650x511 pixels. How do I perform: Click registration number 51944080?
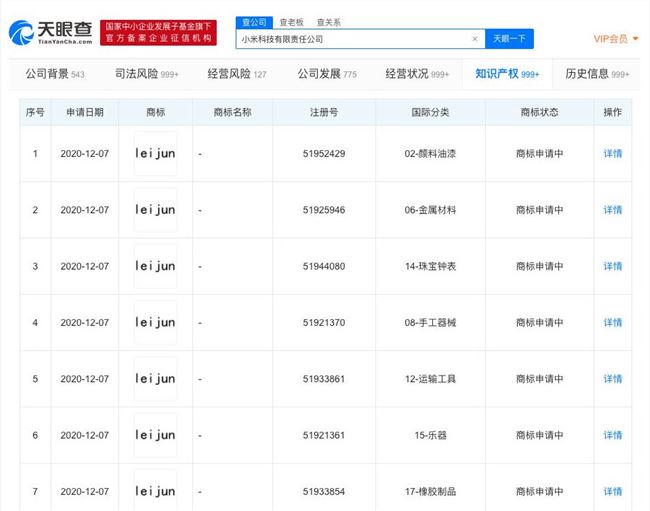pyautogui.click(x=324, y=266)
